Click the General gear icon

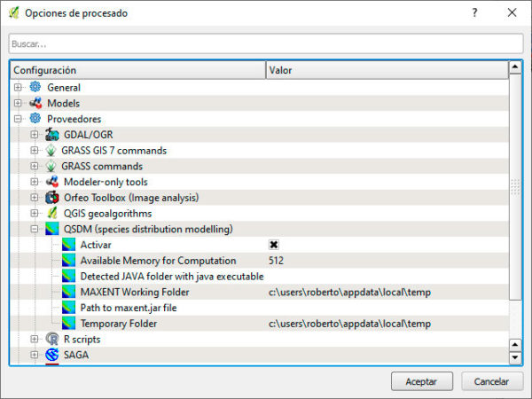(x=35, y=87)
